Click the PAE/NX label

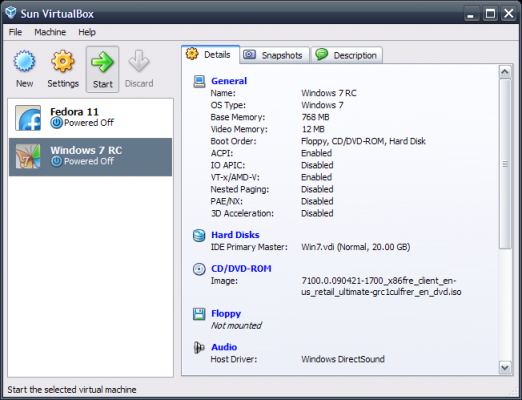pos(226,201)
